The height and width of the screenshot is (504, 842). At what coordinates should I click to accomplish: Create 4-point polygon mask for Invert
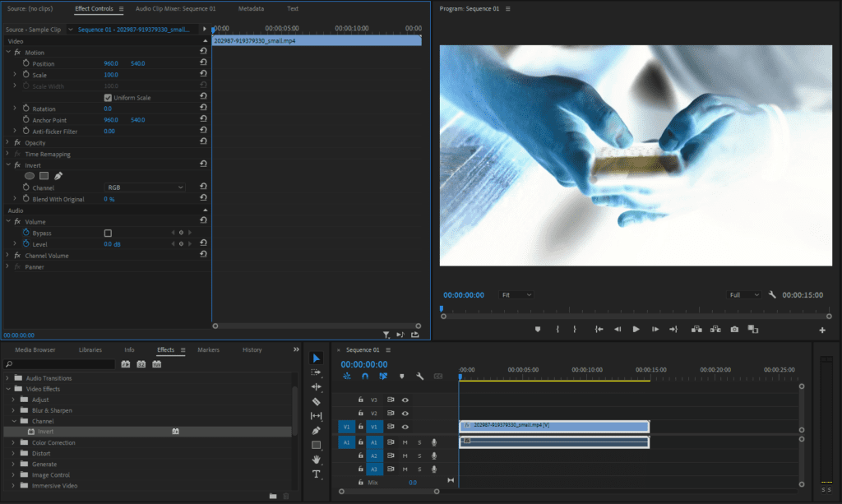click(x=44, y=176)
